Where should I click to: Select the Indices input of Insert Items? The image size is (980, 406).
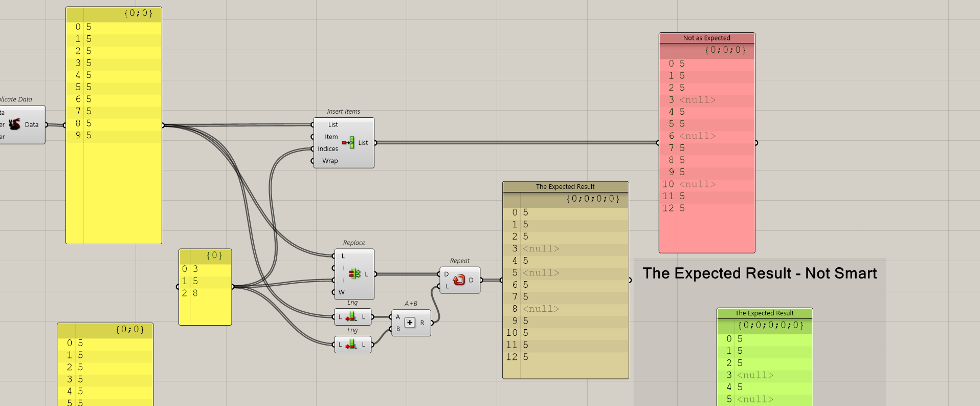(328, 148)
